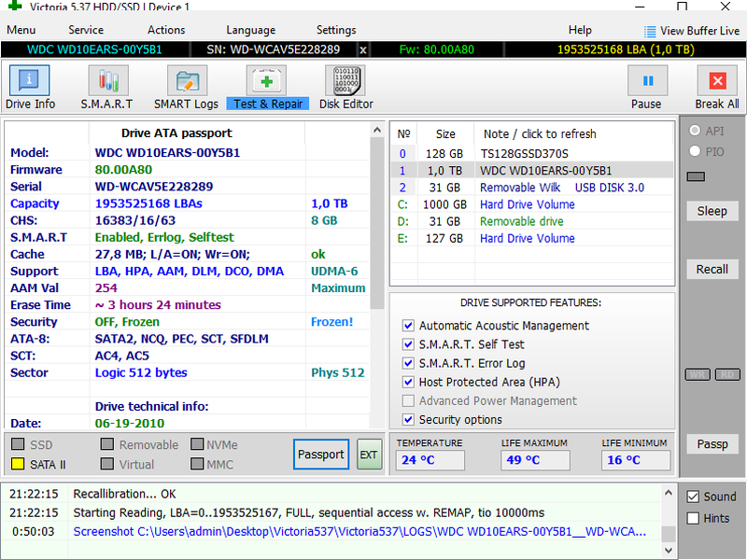This screenshot has height=560, width=747.
Task: Click the 'Starting Reading' log entry
Action: tap(309, 512)
